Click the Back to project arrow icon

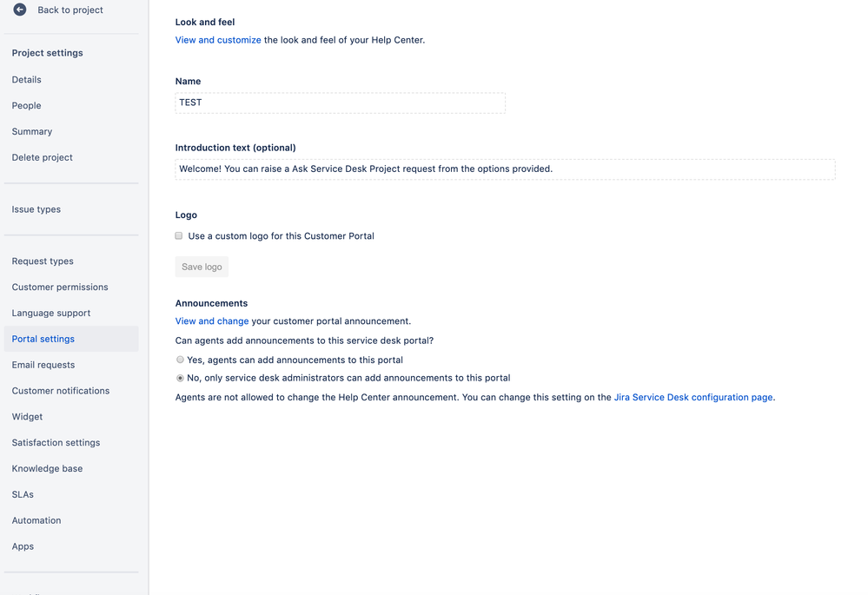point(20,10)
